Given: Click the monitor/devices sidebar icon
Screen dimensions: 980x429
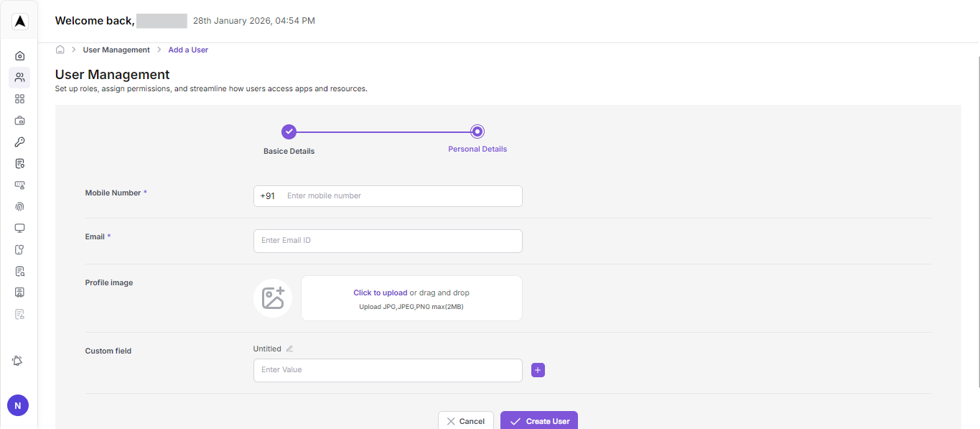Looking at the screenshot, I should tap(19, 228).
